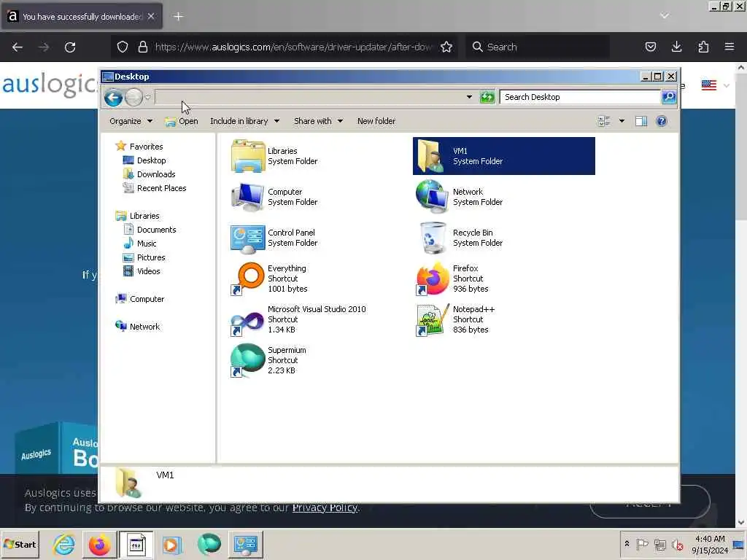The width and height of the screenshot is (747, 560).
Task: Click the Search Desktop magnifier button
Action: pos(669,97)
